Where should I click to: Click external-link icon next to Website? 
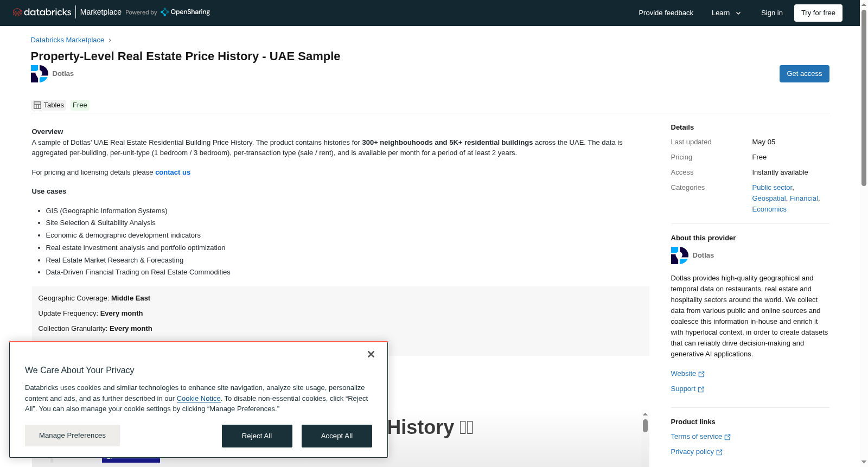click(701, 374)
